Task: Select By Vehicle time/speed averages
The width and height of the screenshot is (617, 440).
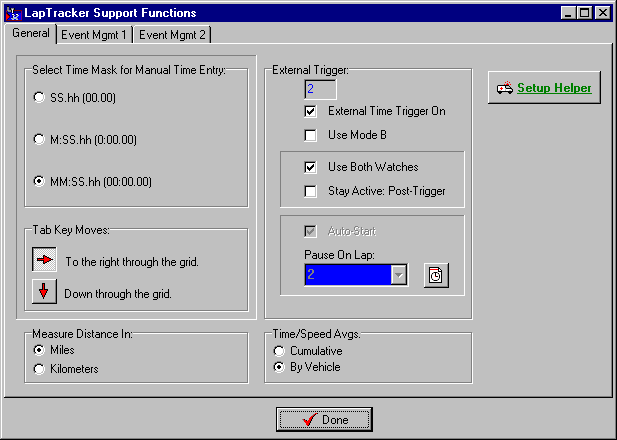Action: pyautogui.click(x=279, y=367)
